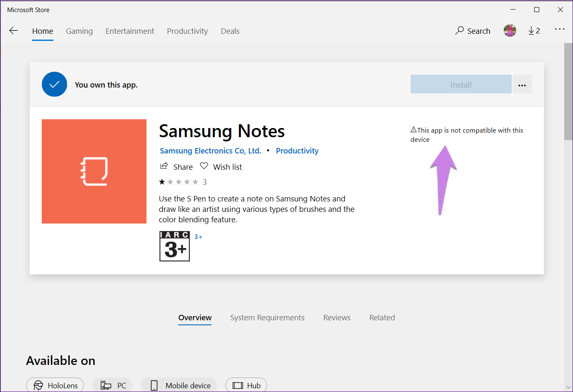Open options beside the Install button
The width and height of the screenshot is (573, 392).
pyautogui.click(x=522, y=84)
